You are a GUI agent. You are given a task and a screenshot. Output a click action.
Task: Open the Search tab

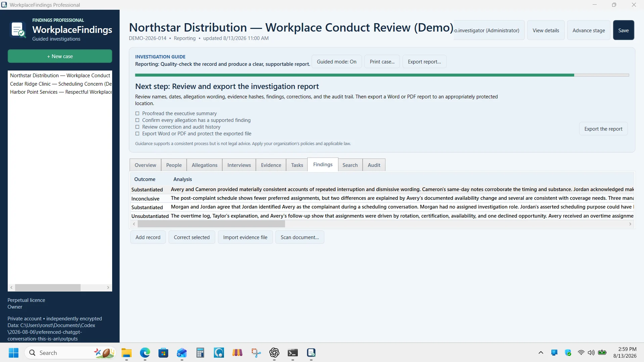tap(350, 165)
